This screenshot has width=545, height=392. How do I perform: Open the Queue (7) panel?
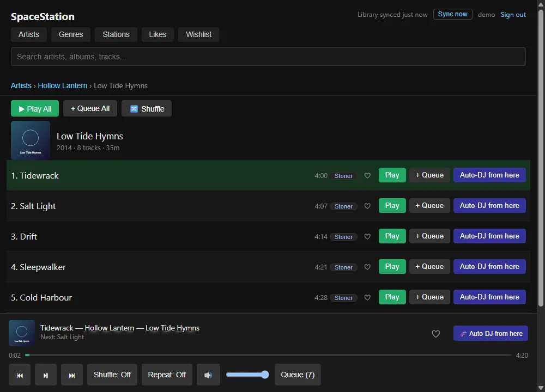[x=298, y=375]
